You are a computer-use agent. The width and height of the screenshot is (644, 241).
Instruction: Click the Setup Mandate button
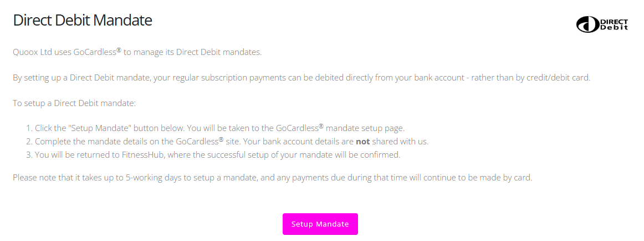click(x=320, y=224)
